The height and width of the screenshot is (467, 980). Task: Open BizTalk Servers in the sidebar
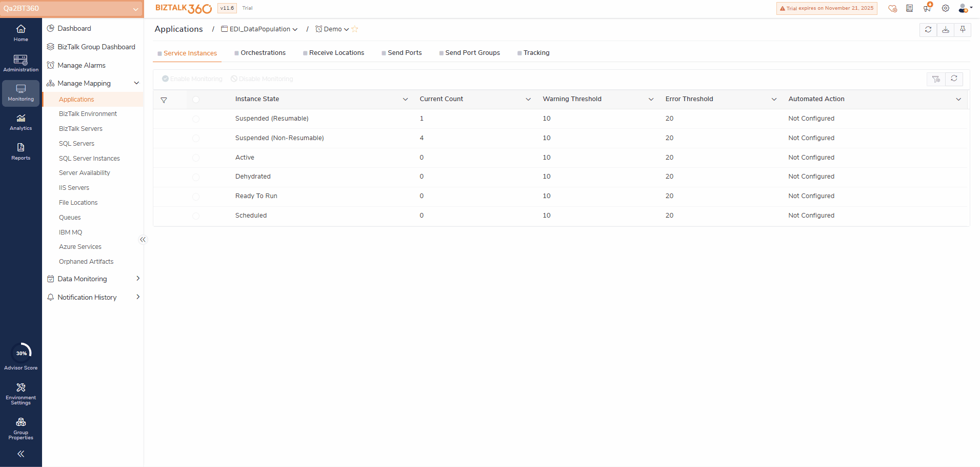[x=81, y=129]
